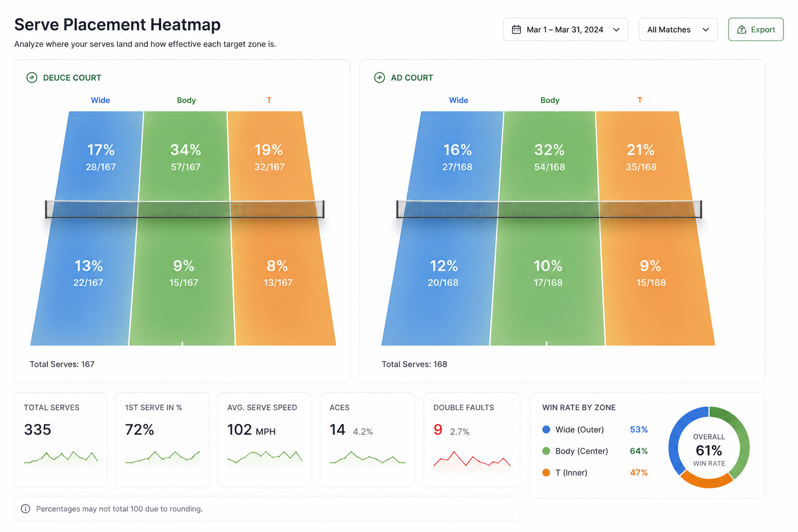
Task: Expand the All Matches filter dropdown
Action: point(678,30)
